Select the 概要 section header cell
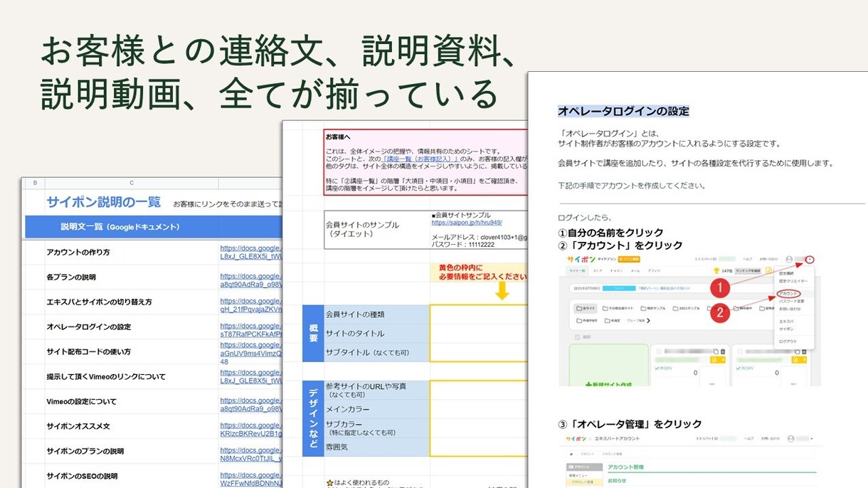This screenshot has height=488, width=868. 313,333
